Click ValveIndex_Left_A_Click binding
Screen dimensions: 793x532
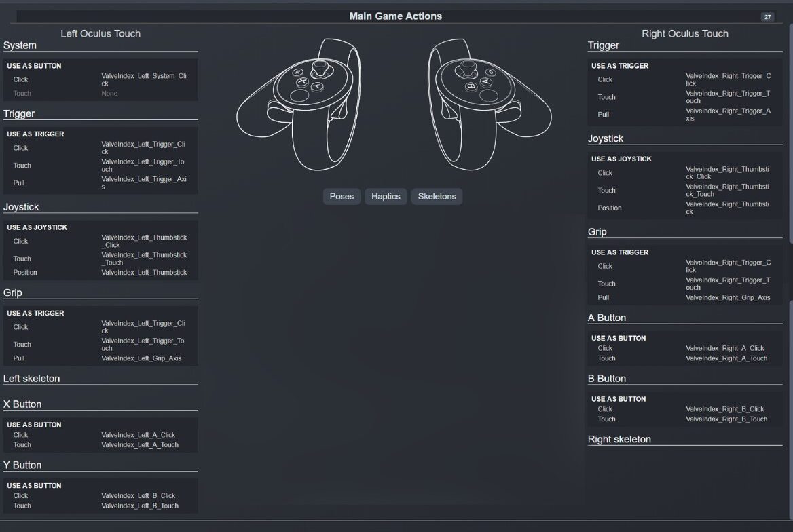tap(138, 435)
